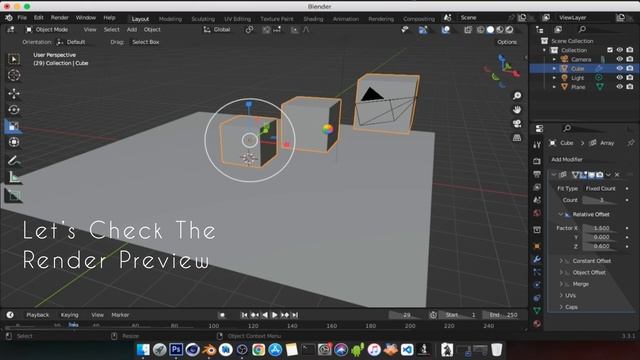Open the Global transform orientation dropdown
640x360 pixels.
coord(217,29)
